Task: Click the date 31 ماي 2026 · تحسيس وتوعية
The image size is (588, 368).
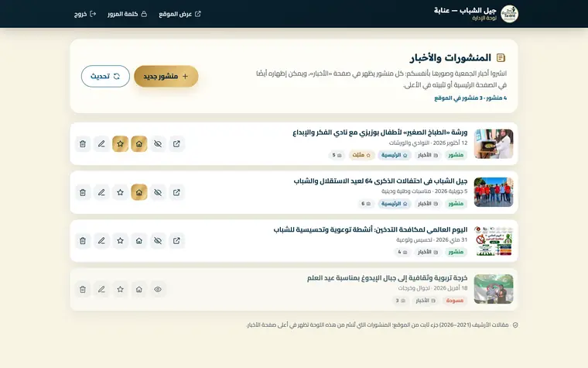Action: [432, 239]
